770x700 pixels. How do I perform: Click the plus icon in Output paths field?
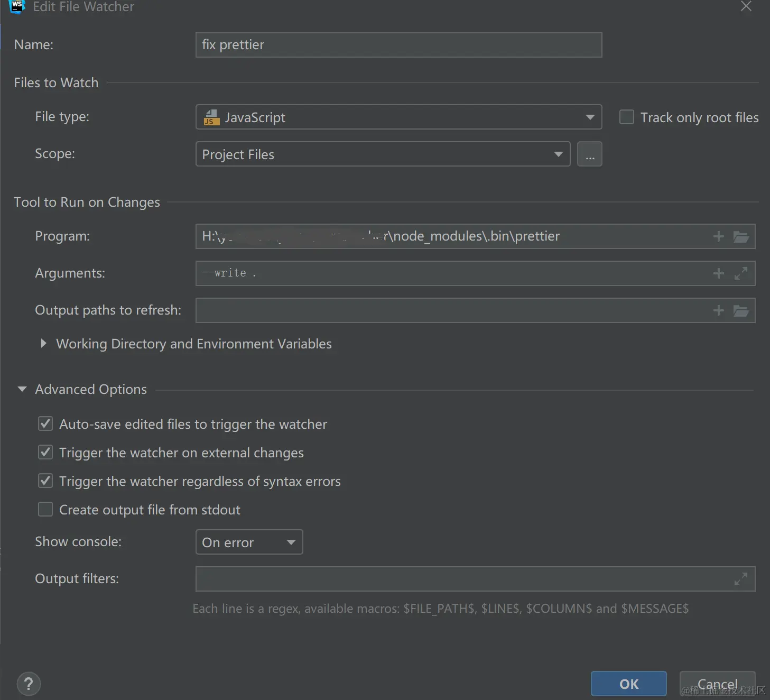coord(718,310)
